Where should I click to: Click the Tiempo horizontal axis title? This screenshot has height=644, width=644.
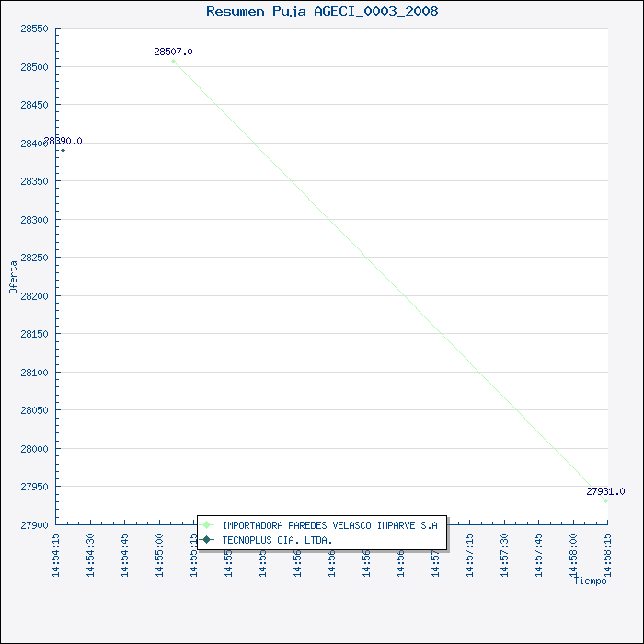pos(590,581)
